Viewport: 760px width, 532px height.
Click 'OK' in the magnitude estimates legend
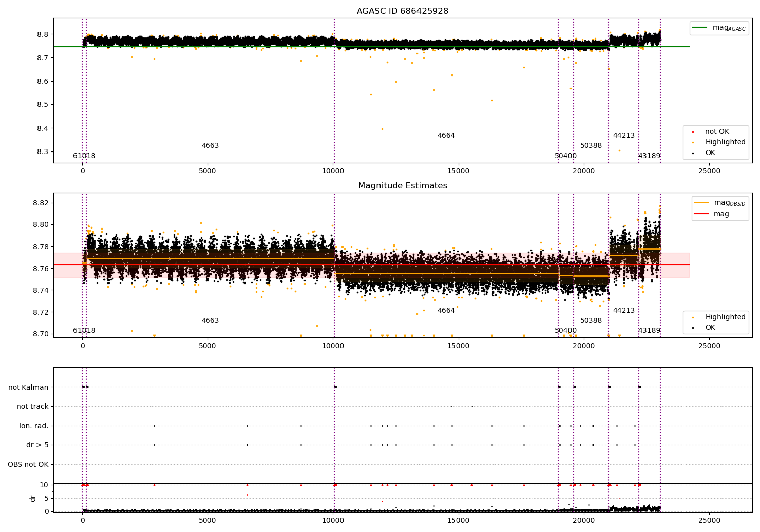click(x=710, y=328)
